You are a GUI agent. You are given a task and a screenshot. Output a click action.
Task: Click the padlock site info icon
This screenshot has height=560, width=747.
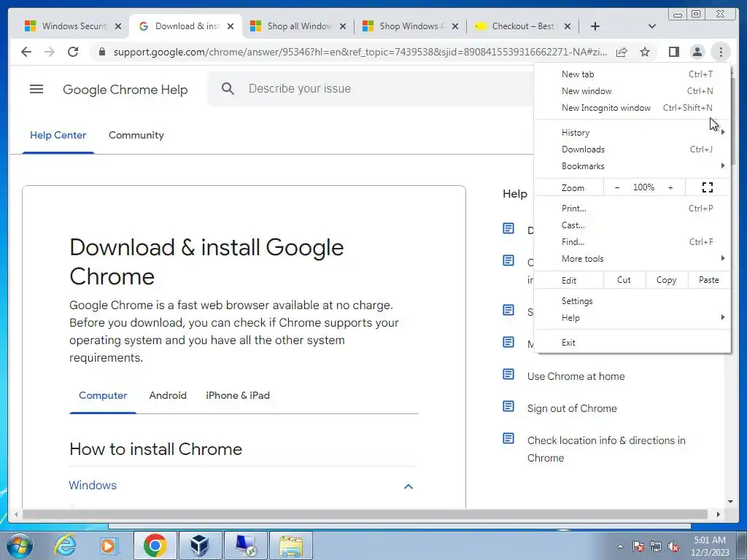pyautogui.click(x=101, y=52)
